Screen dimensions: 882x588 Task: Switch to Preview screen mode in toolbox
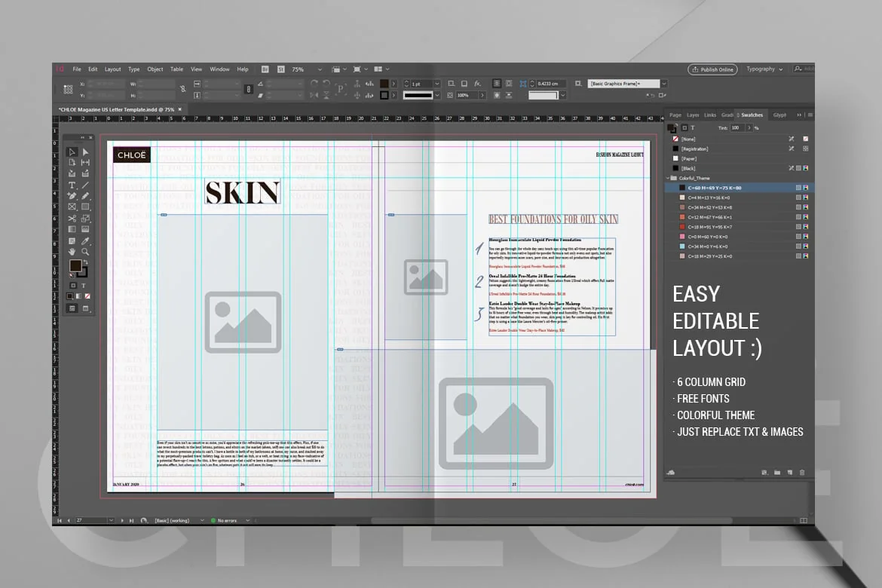(85, 308)
